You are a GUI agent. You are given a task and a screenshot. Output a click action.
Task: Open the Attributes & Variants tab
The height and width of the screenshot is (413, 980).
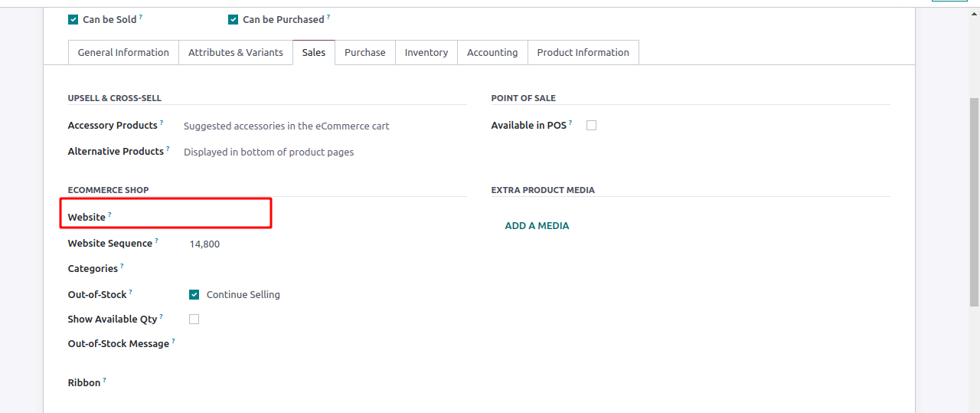coord(236,53)
